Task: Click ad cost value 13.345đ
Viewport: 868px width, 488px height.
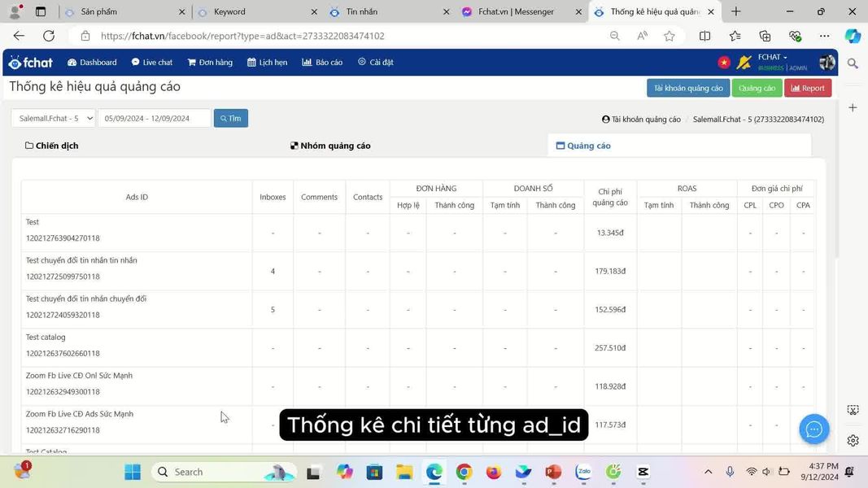Action: 610,233
